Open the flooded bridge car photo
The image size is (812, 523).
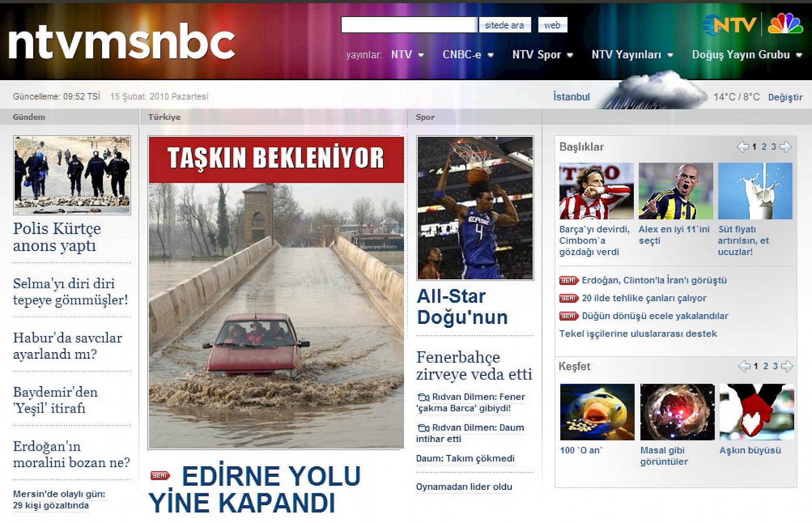[276, 314]
